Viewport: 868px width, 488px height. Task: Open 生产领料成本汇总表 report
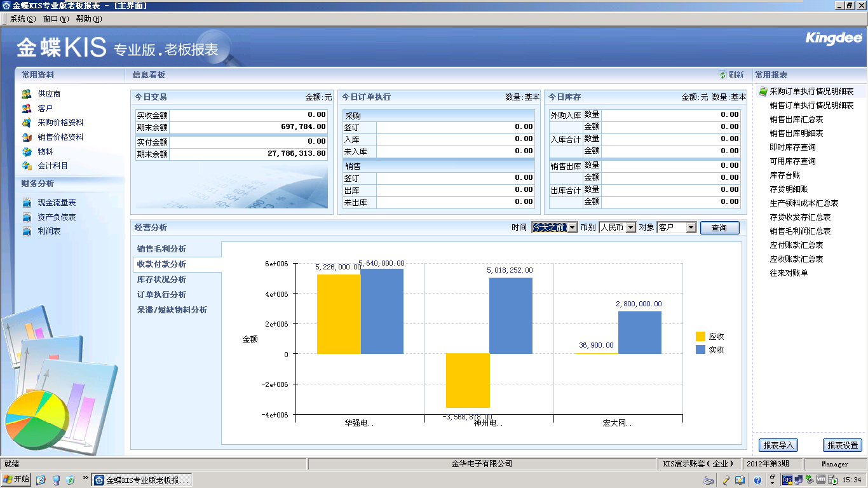point(804,203)
